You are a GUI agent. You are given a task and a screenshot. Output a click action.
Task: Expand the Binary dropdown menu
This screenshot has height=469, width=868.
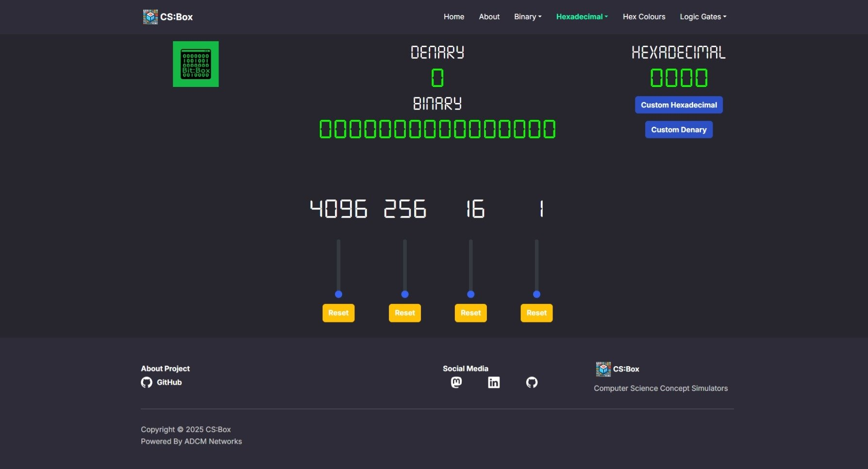527,17
